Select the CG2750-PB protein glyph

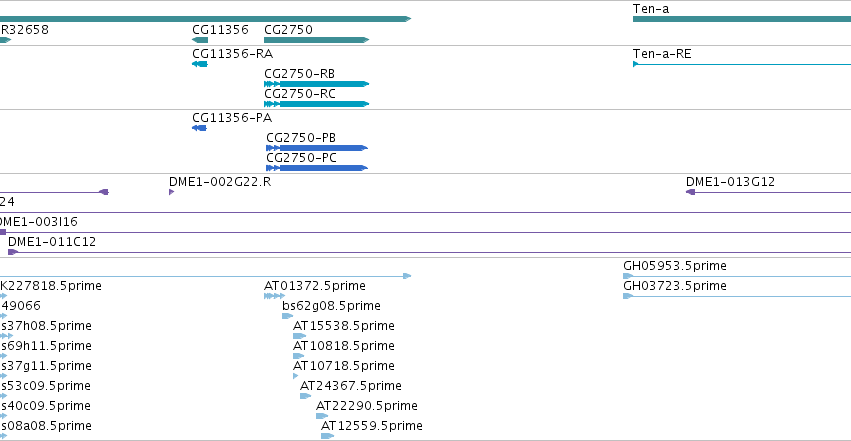tap(317, 148)
